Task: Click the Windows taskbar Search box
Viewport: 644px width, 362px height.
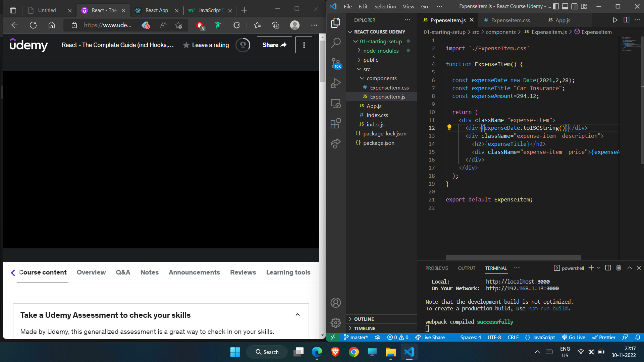Action: pos(267,352)
